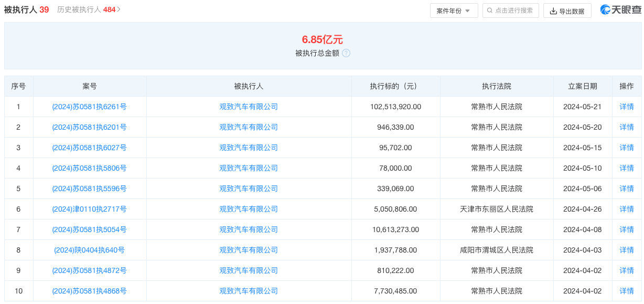The image size is (644, 304).
Task: Click the 导出数据 button
Action: click(567, 11)
